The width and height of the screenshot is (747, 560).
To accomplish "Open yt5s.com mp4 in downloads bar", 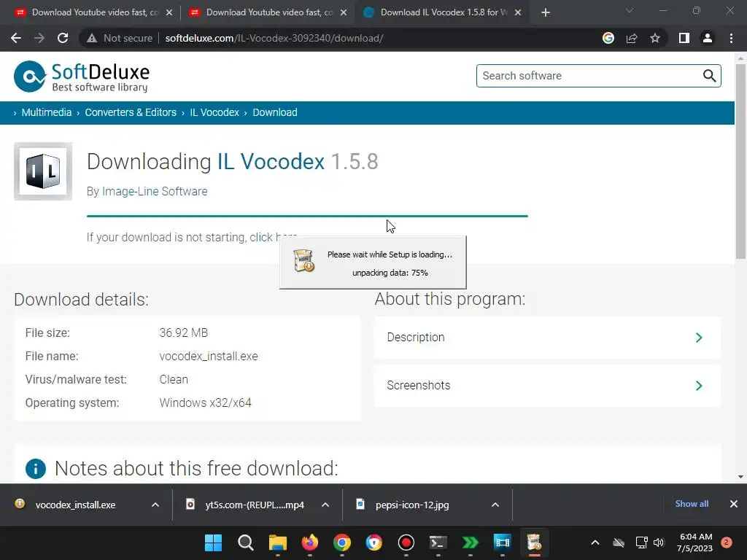I will tap(255, 505).
